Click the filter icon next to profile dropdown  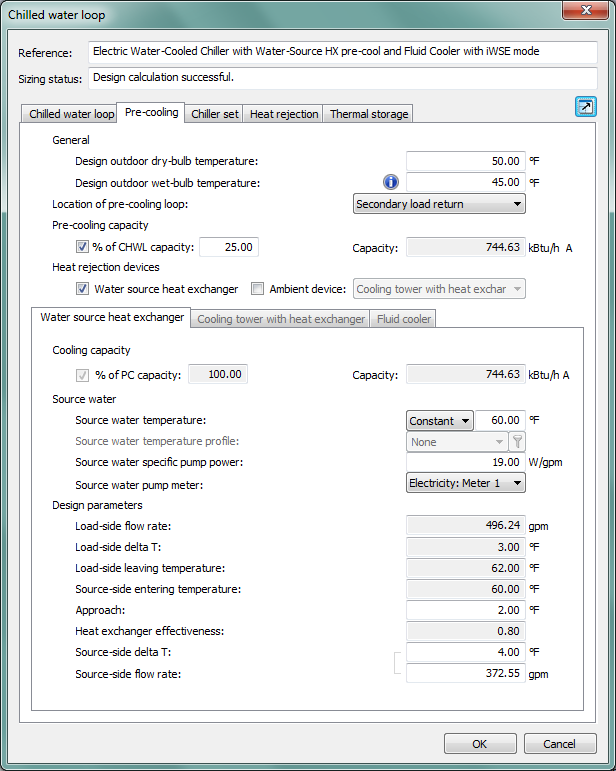517,442
